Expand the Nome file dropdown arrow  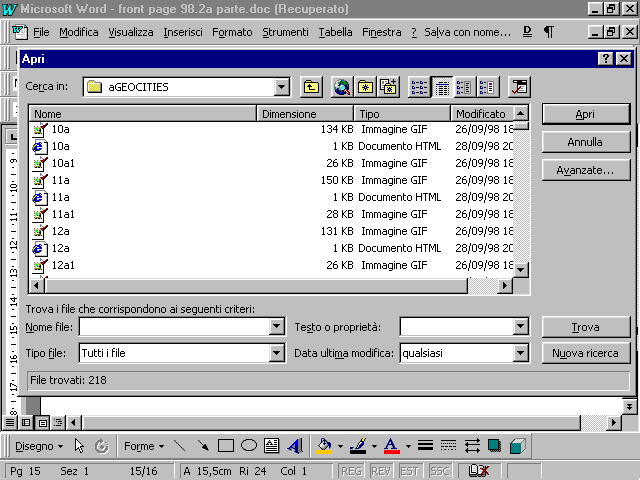point(276,327)
